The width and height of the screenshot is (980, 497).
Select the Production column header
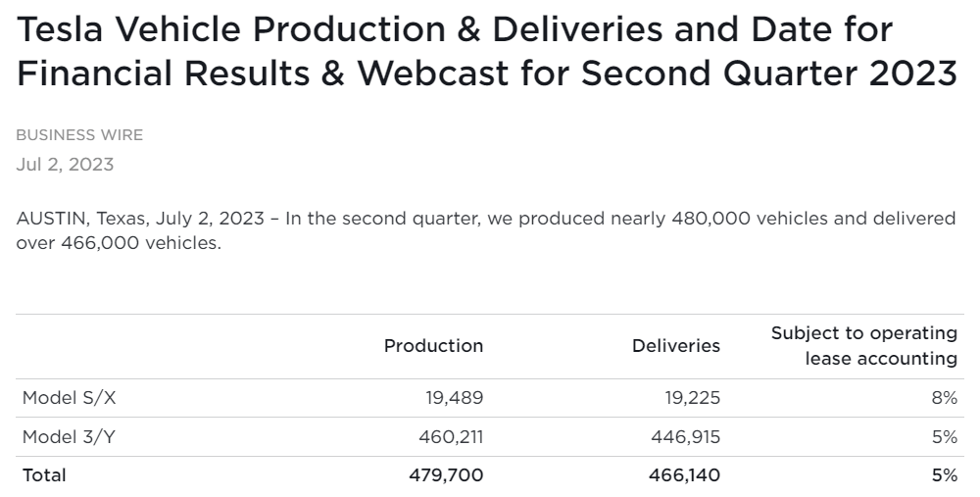coord(433,346)
